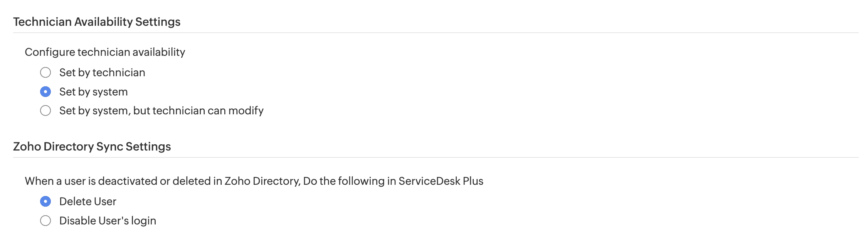
Task: Click 'Zoho Directory' in the sync description sentence
Action: (x=262, y=181)
